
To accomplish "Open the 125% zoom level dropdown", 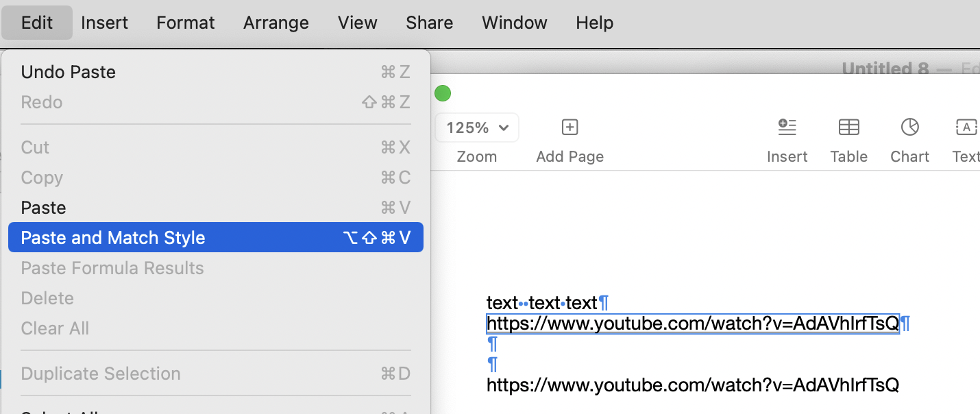I will pyautogui.click(x=476, y=127).
